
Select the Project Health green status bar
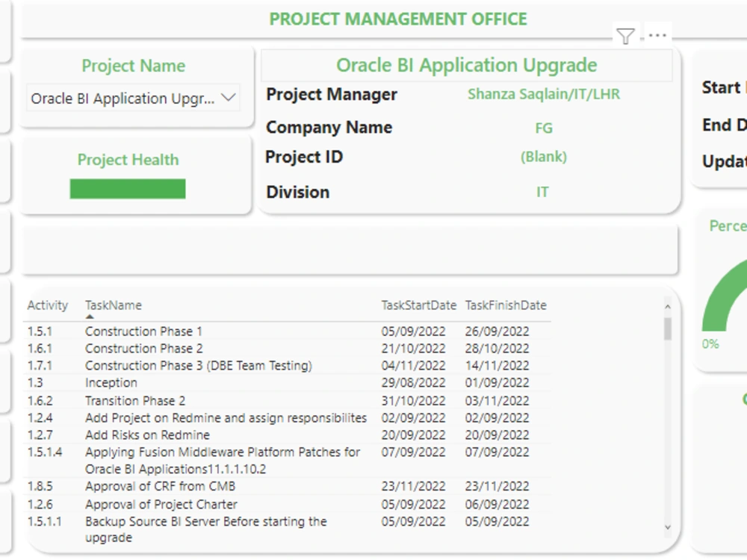tap(128, 188)
